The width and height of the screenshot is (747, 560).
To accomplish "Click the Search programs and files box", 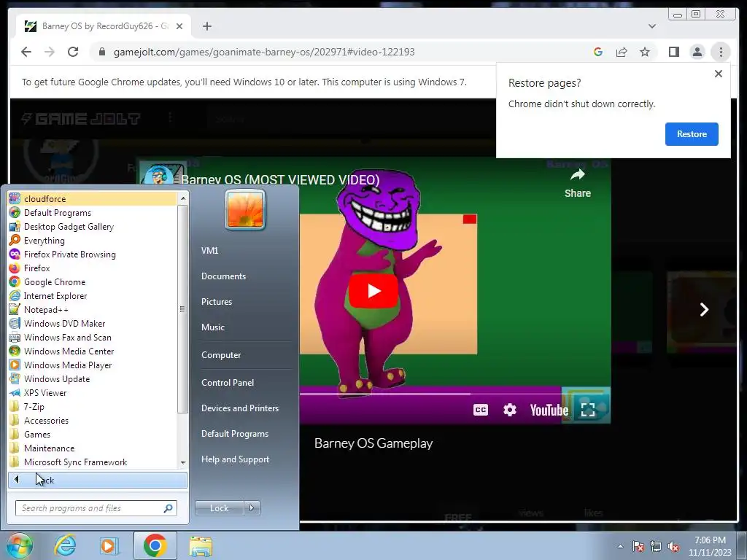I will pyautogui.click(x=96, y=507).
